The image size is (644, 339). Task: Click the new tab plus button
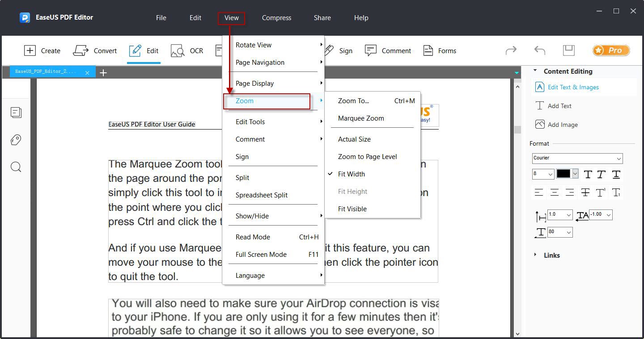[103, 72]
